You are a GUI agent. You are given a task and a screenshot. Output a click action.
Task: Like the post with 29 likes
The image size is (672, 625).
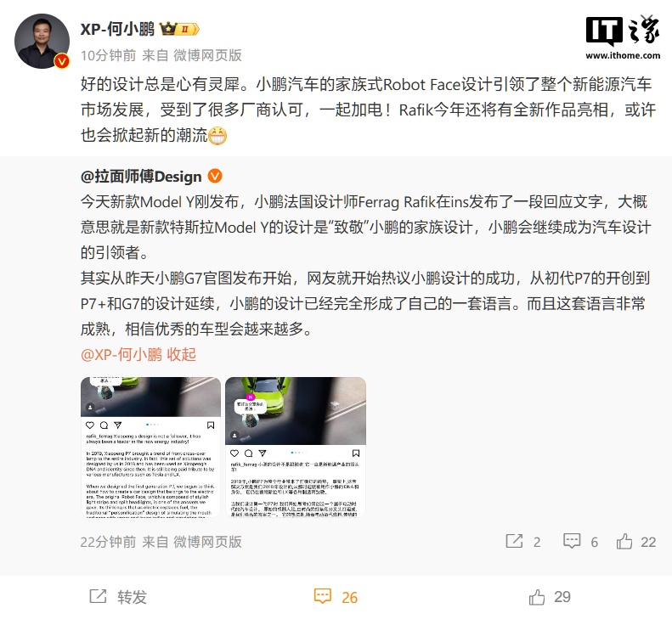point(537,597)
